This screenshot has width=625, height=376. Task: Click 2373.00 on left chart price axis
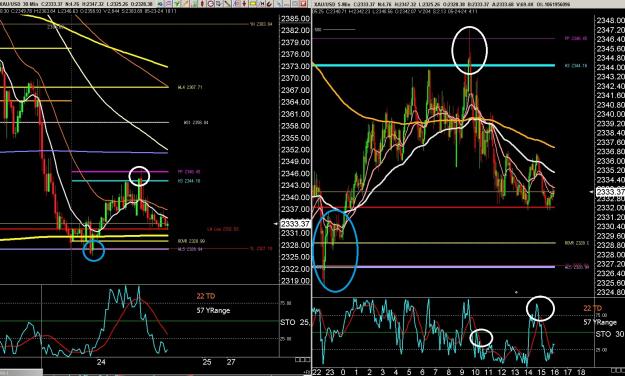point(295,66)
